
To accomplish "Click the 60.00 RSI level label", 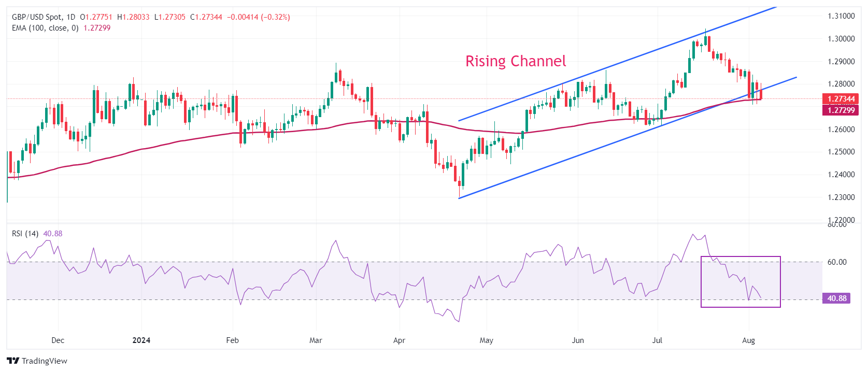I will coord(837,262).
